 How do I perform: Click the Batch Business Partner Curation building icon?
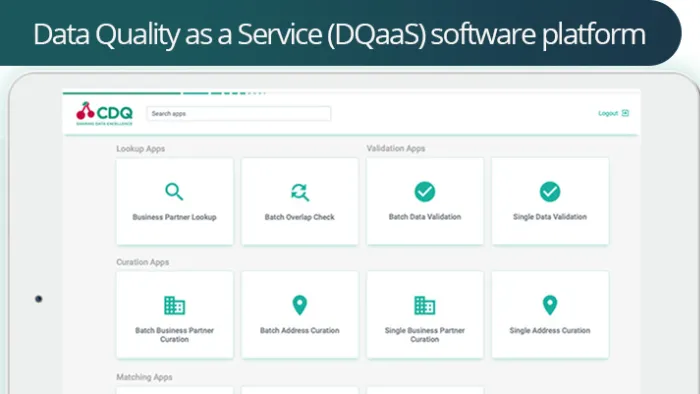[175, 305]
